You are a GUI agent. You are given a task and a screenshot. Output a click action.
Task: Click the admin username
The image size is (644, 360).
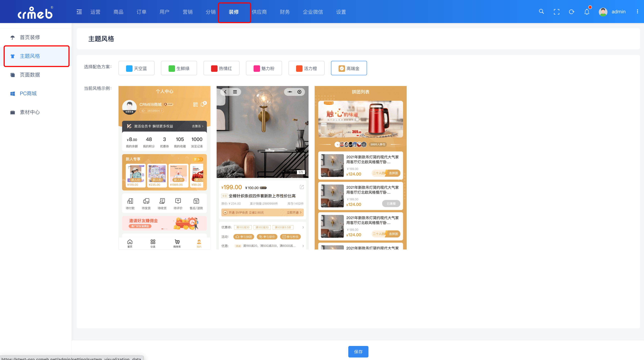618,12
